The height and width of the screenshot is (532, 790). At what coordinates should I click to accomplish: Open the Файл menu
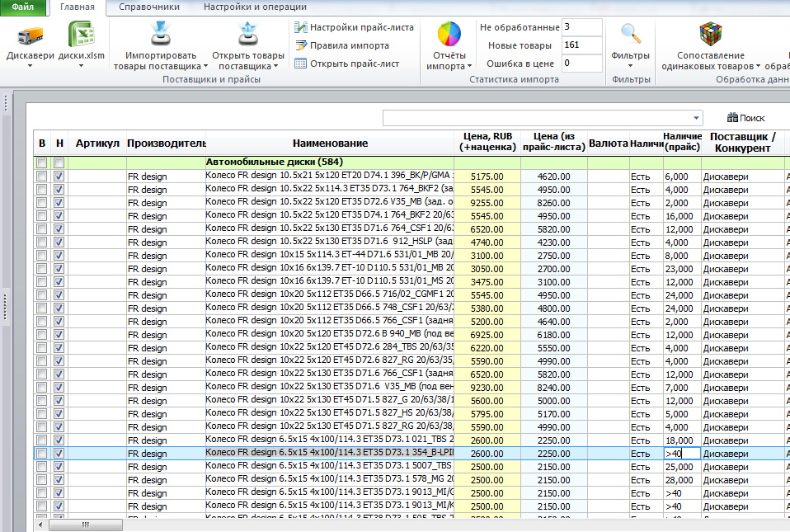(22, 7)
